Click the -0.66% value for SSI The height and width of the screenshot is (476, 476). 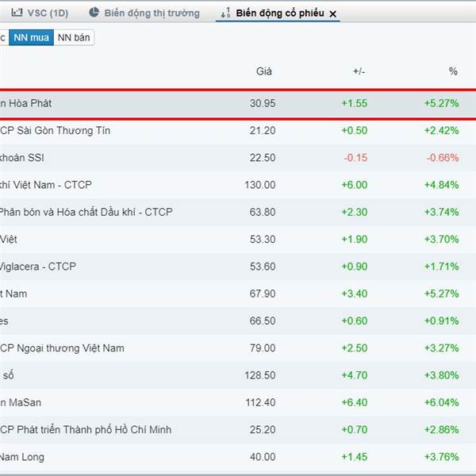[443, 158]
